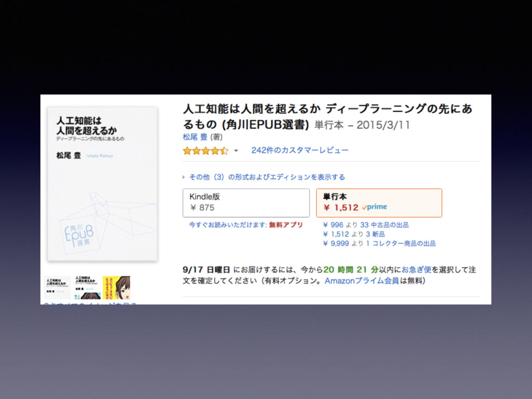Click the prime badge icon
Viewport: 532px width, 399px height.
(x=375, y=207)
